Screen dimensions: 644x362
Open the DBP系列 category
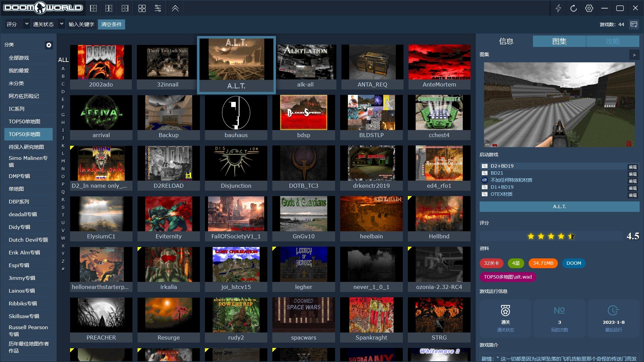(29, 202)
